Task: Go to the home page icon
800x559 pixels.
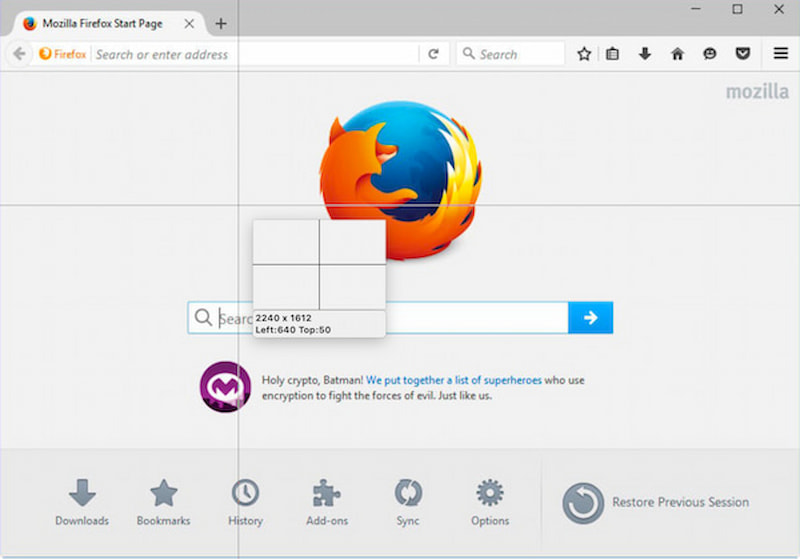Action: click(677, 54)
